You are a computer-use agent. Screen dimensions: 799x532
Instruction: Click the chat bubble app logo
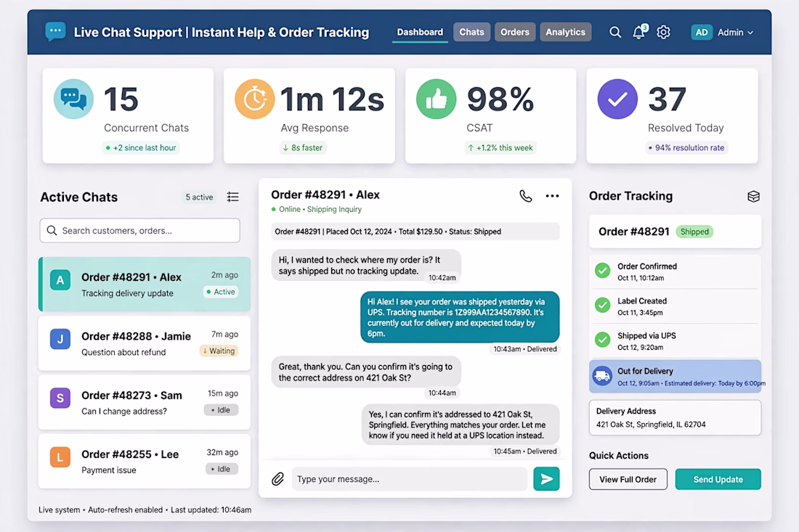[x=55, y=31]
